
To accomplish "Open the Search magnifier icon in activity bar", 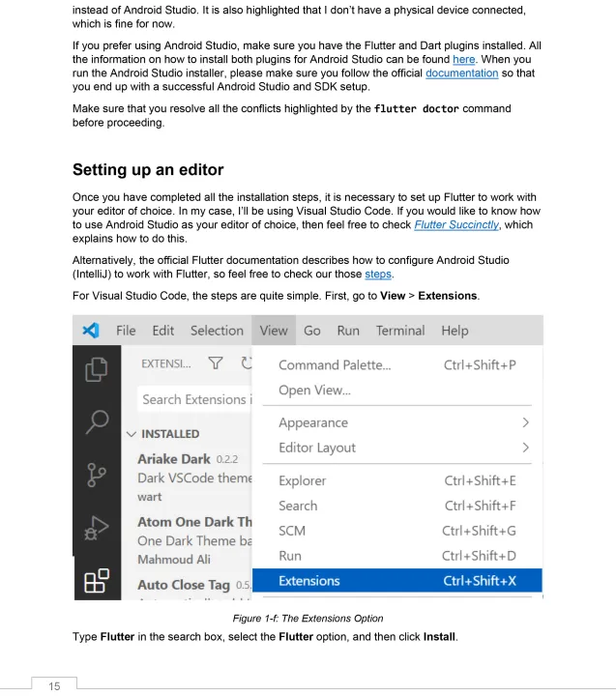I will click(x=98, y=422).
